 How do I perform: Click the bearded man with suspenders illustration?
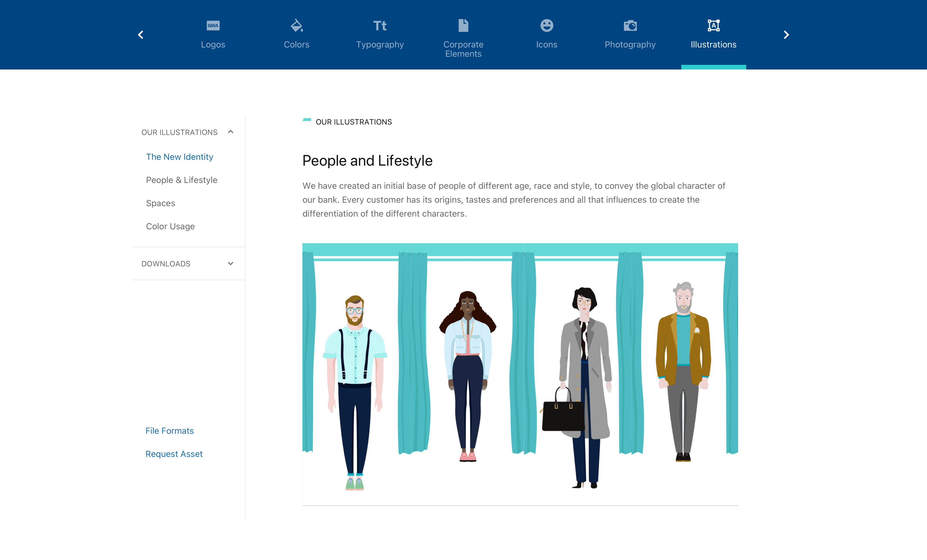[355, 393]
